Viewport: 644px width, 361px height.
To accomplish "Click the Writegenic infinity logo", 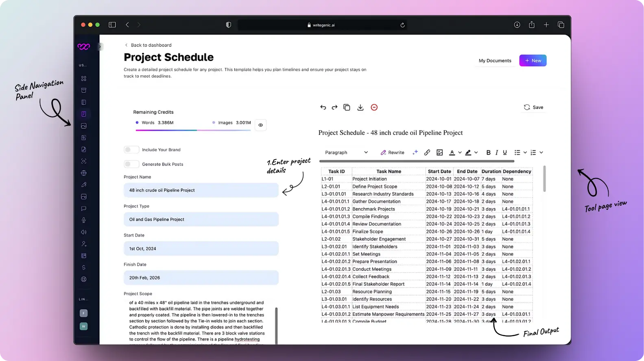I will 84,47.
